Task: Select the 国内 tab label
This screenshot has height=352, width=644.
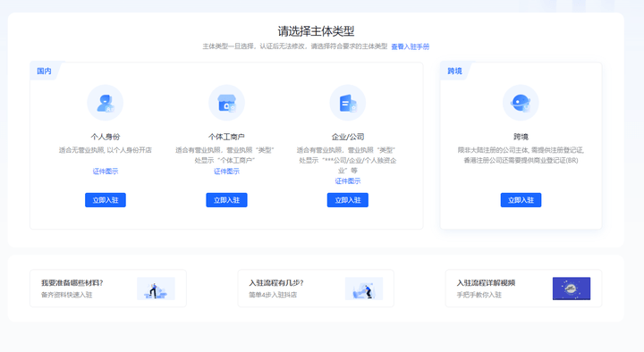Action: (x=44, y=71)
